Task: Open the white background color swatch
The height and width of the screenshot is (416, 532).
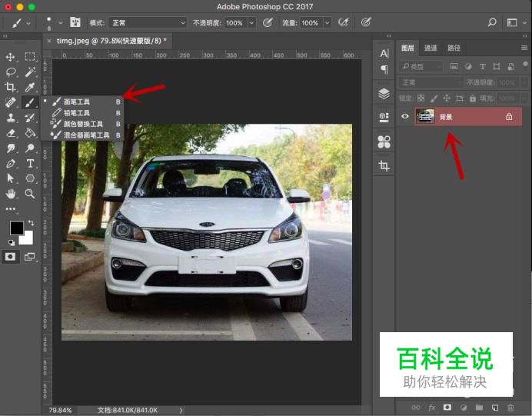Action: pos(28,239)
